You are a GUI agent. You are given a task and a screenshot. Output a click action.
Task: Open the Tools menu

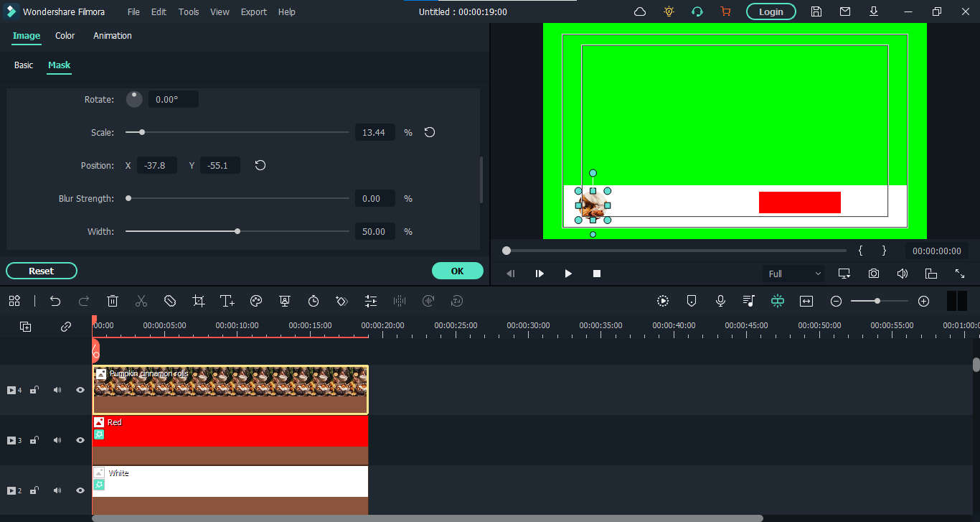pyautogui.click(x=189, y=11)
